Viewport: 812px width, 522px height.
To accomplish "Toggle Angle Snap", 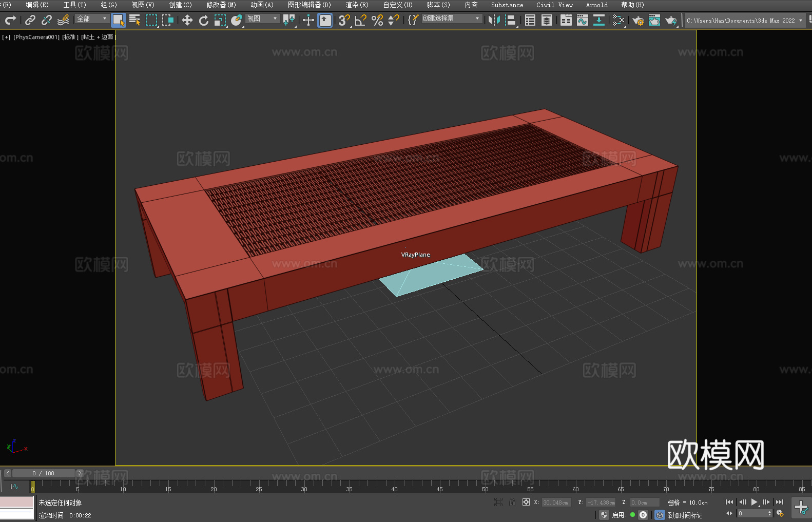I will tap(361, 20).
